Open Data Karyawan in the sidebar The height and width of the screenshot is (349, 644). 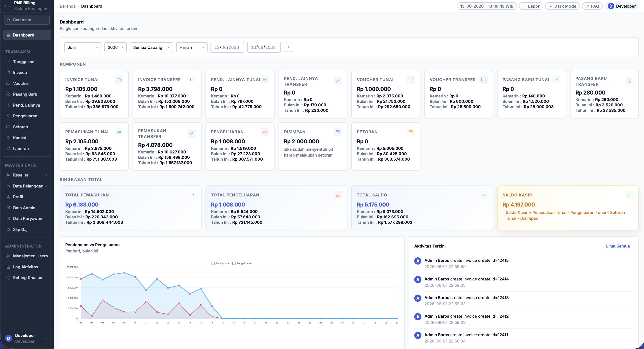click(x=27, y=219)
